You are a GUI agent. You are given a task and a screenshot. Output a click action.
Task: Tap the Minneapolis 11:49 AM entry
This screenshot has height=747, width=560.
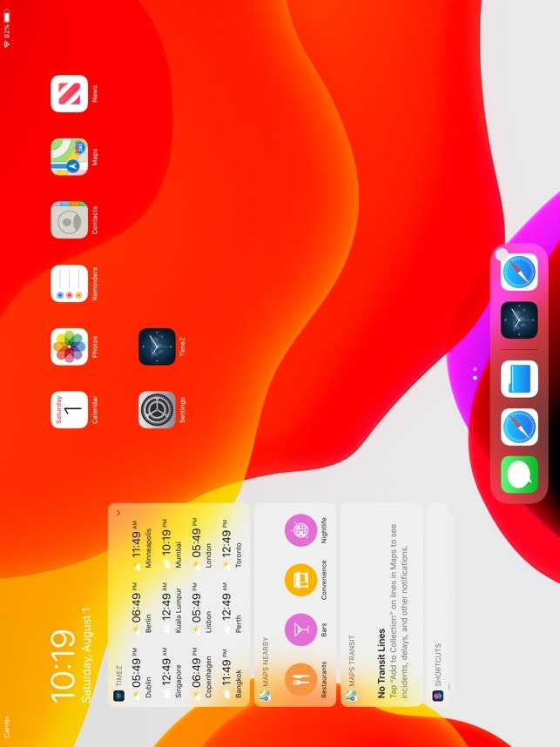142,546
